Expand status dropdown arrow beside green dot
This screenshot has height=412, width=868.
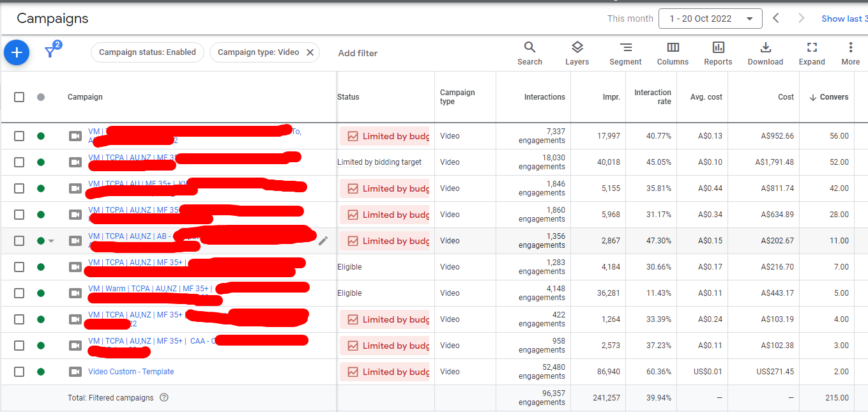(52, 241)
